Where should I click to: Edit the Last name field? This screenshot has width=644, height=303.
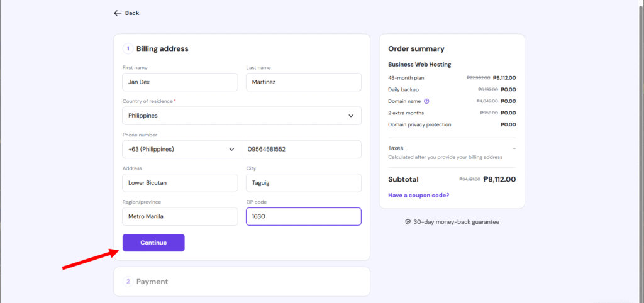[x=304, y=82]
